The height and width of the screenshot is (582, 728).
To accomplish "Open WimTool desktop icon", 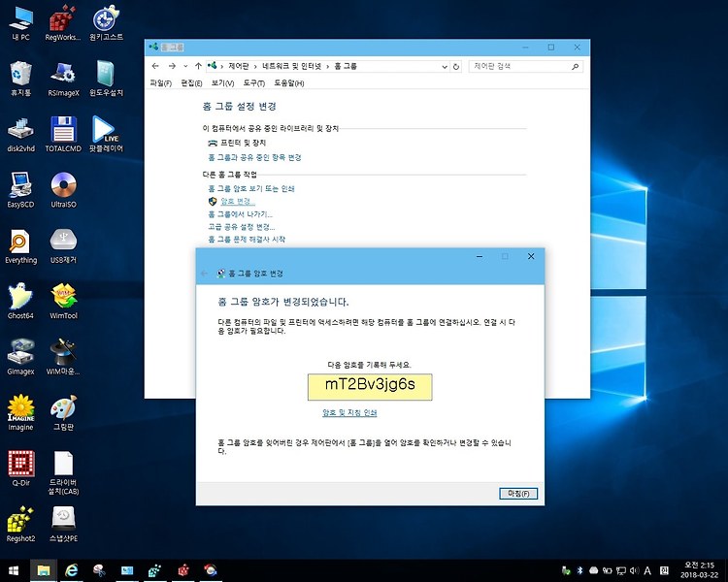I will tap(64, 302).
